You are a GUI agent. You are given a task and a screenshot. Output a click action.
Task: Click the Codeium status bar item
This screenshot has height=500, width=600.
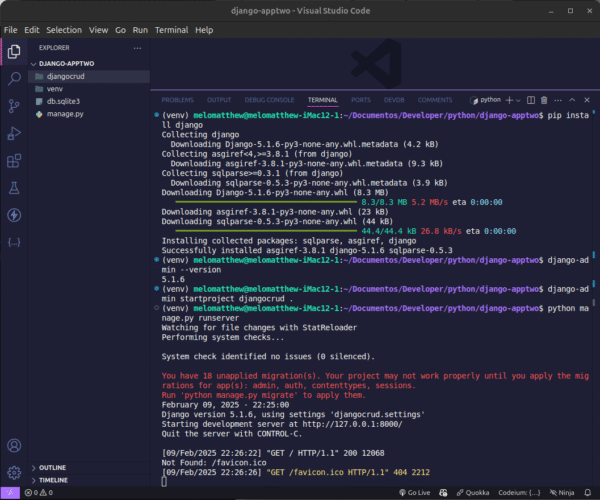[x=519, y=493]
